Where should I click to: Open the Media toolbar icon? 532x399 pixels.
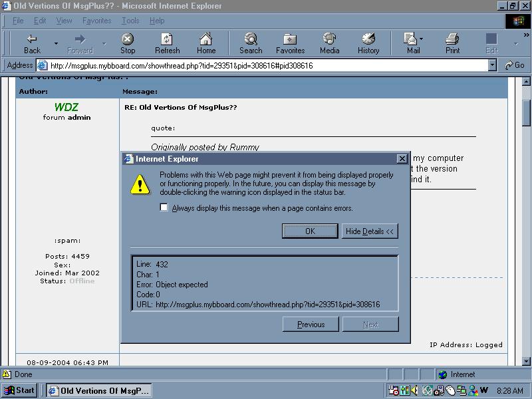pos(329,39)
